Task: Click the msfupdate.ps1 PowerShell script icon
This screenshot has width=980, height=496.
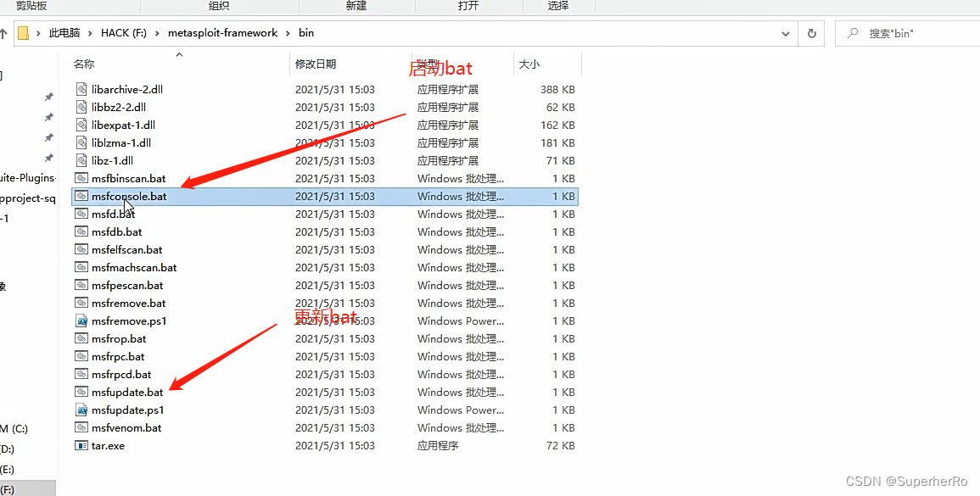Action: coord(81,410)
